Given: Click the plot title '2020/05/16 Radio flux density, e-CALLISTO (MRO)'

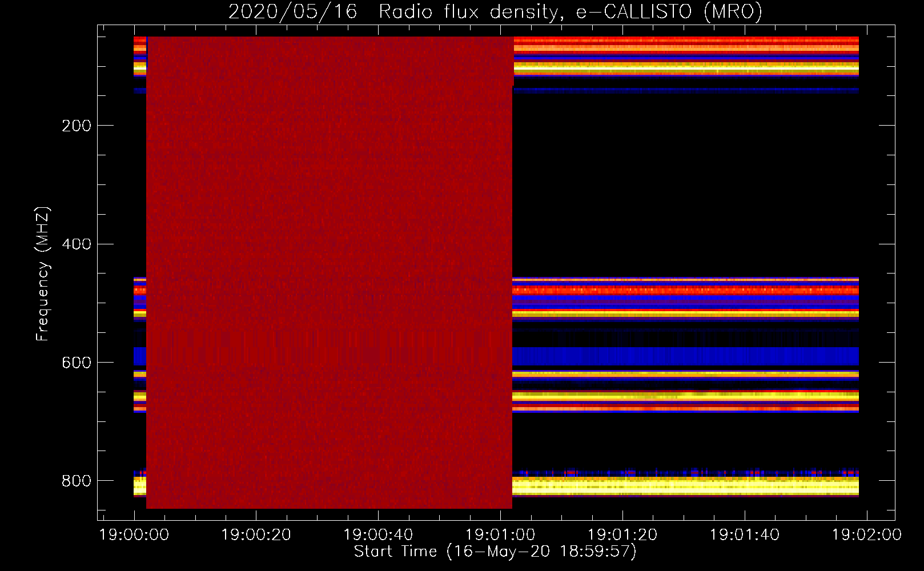Looking at the screenshot, I should tap(495, 11).
